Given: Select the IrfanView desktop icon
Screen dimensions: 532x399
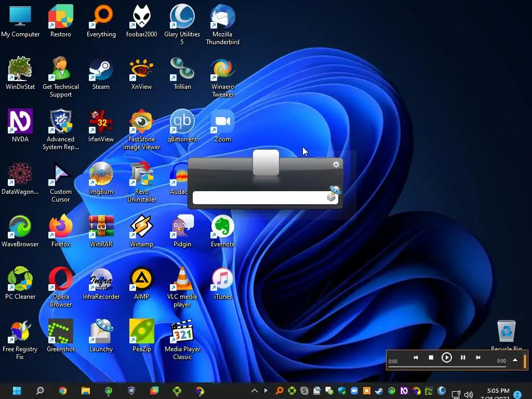Looking at the screenshot, I should pyautogui.click(x=101, y=126).
